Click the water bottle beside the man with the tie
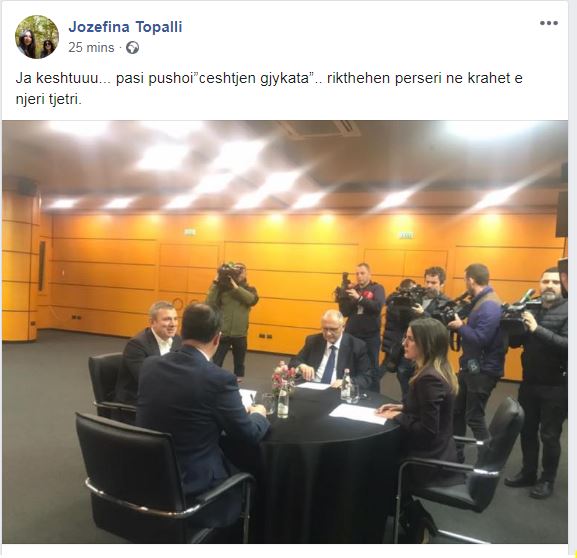 [346, 384]
